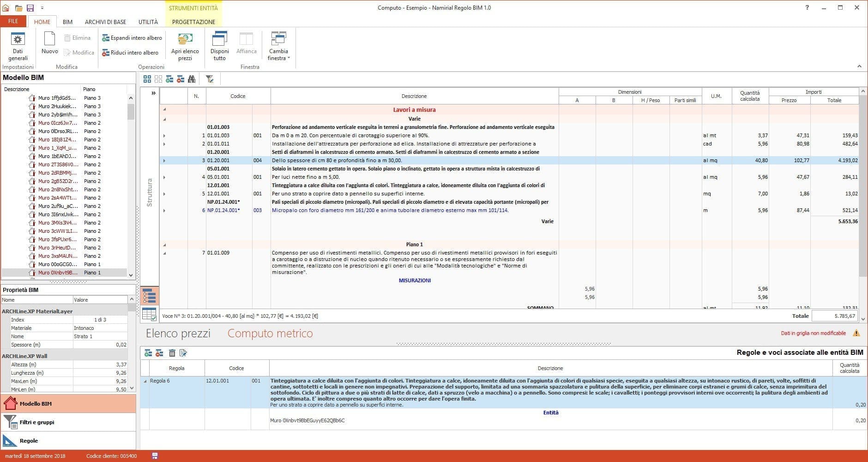Click the save icon in status bar
This screenshot has width=868, height=462.
click(x=155, y=456)
